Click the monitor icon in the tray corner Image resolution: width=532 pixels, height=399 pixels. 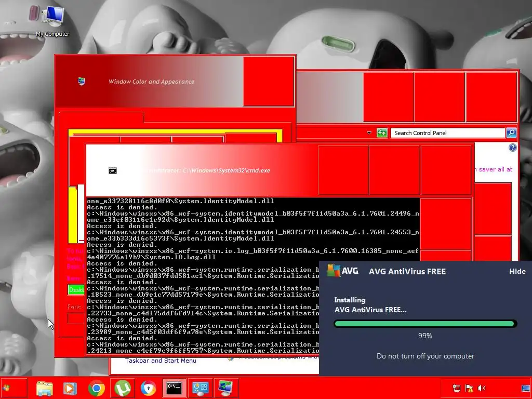526,388
